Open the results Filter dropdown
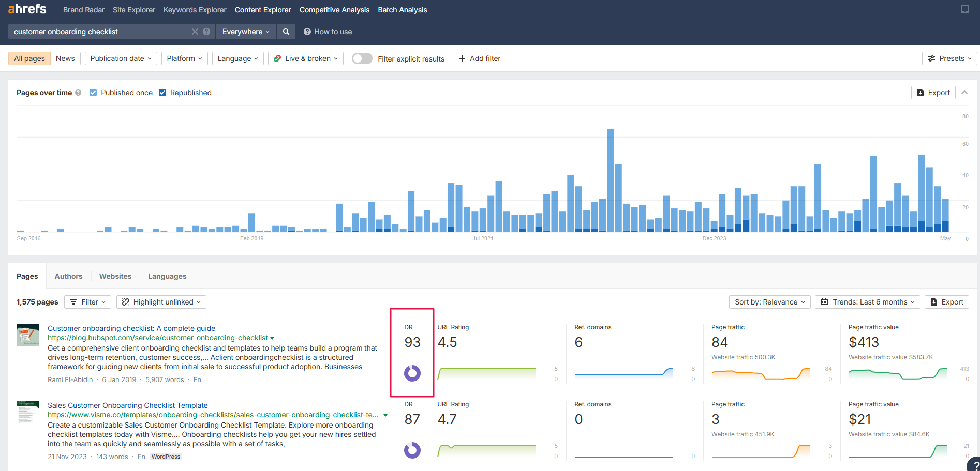980x471 pixels. coord(87,302)
